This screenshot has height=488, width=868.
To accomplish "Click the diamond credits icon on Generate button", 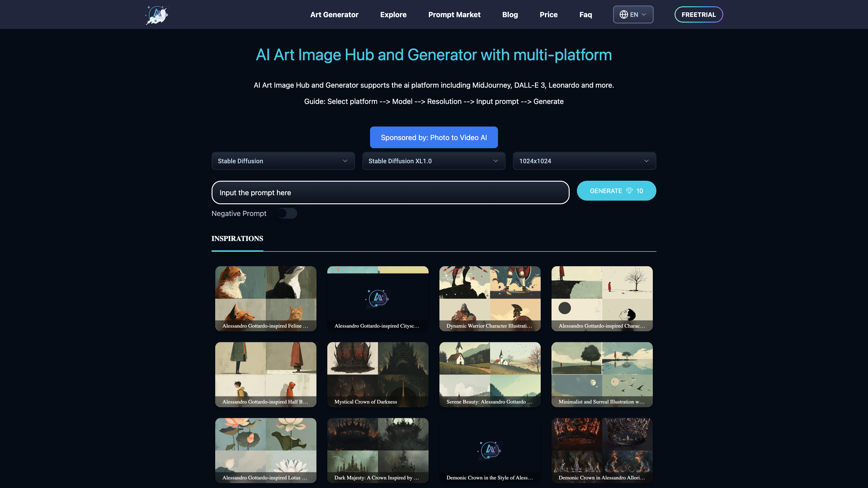I will (629, 191).
